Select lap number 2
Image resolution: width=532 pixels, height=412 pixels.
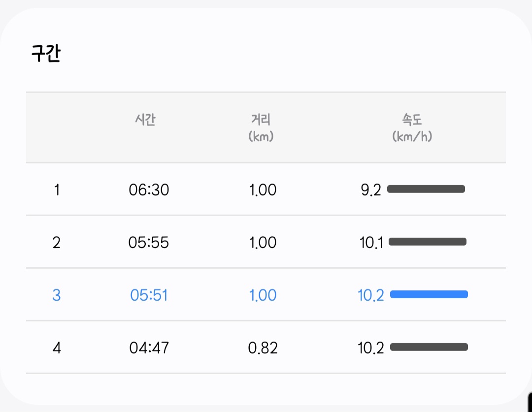tap(57, 242)
